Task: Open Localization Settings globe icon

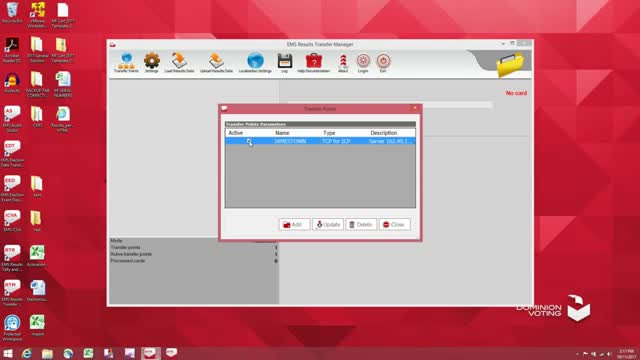Action: [x=255, y=63]
